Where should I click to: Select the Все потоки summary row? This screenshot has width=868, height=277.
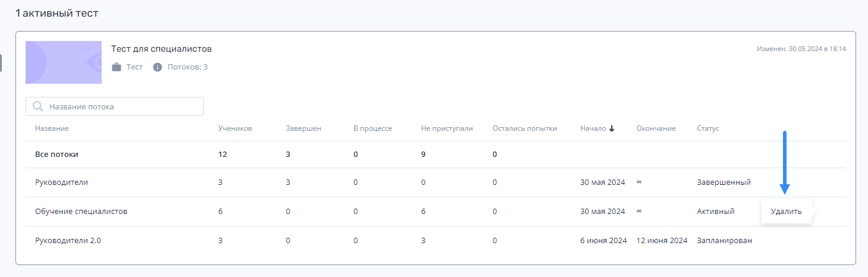point(436,155)
